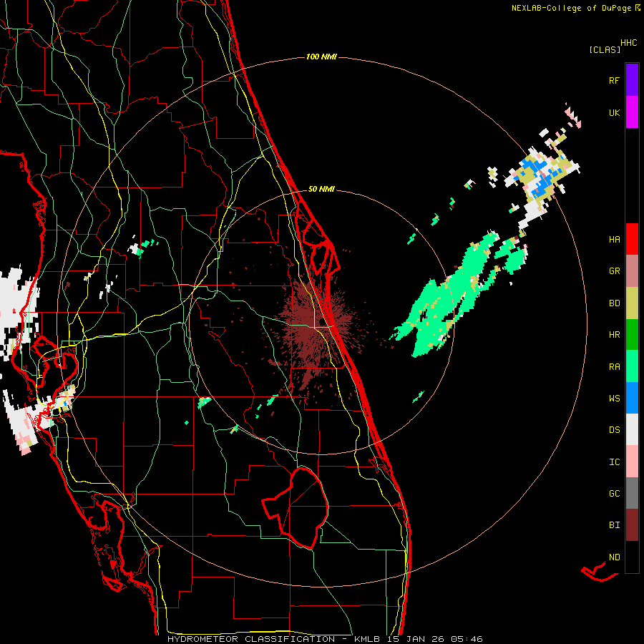
Task: Click the HHC product label
Action: click(628, 43)
